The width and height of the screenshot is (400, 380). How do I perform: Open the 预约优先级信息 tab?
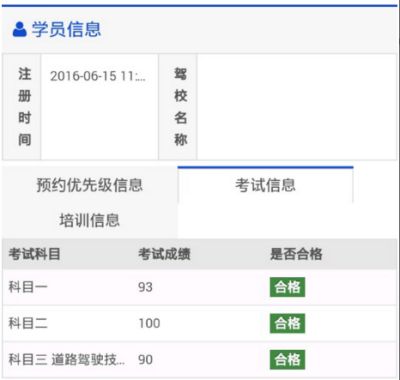[90, 185]
